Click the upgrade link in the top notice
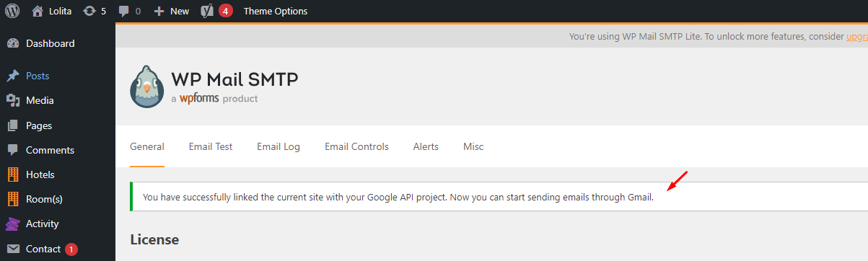This screenshot has height=261, width=868. coord(857,36)
